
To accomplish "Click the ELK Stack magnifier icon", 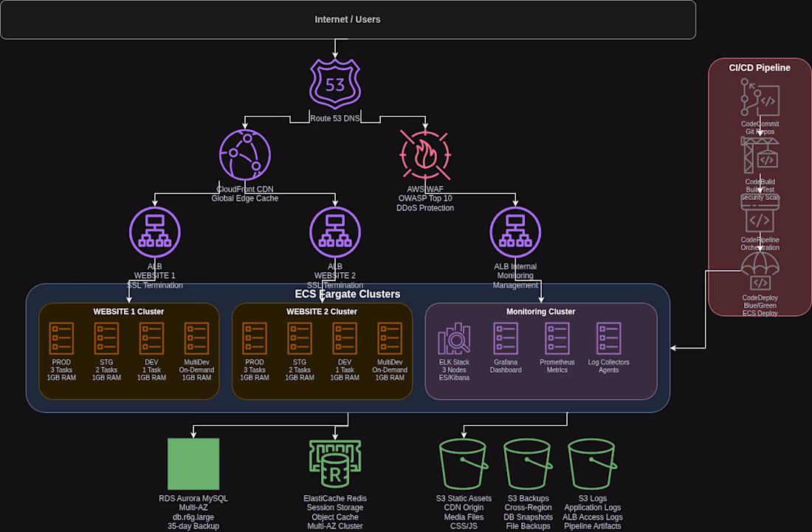I will point(454,339).
